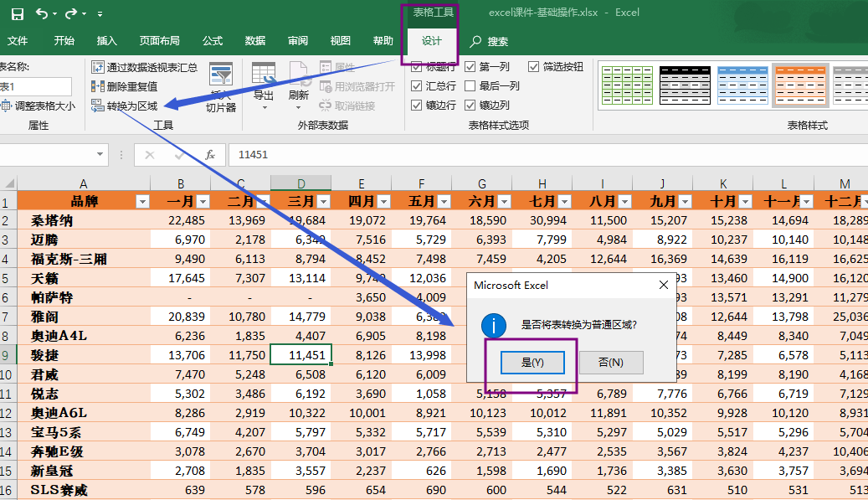Viewport: 868px width, 500px height.
Task: Toggle Header Row (标题行) checkbox
Action: [x=417, y=67]
